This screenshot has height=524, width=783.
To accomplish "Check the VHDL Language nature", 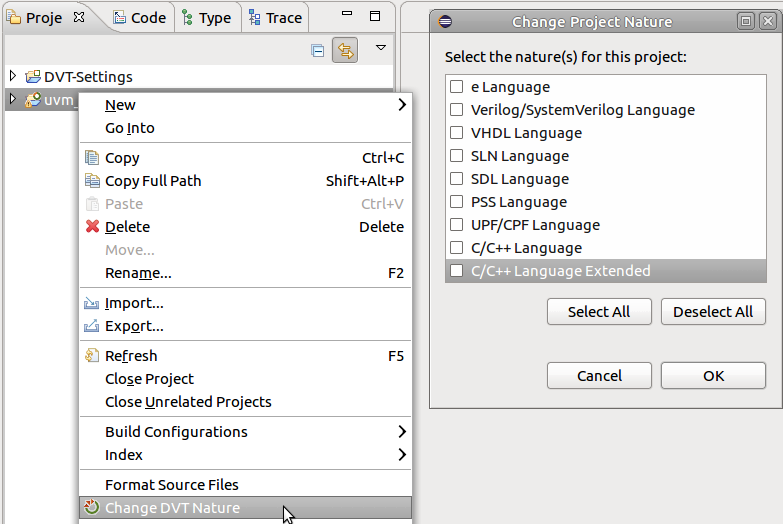I will 457,133.
